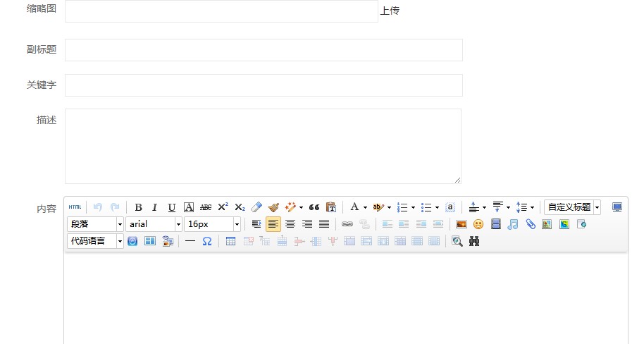Click the underline icon

point(172,207)
